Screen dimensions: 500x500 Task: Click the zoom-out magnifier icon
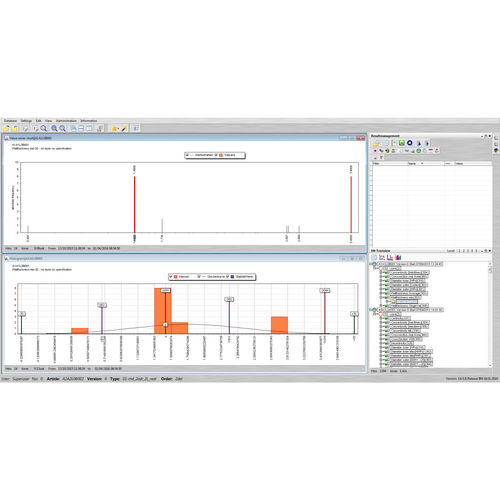[x=62, y=128]
